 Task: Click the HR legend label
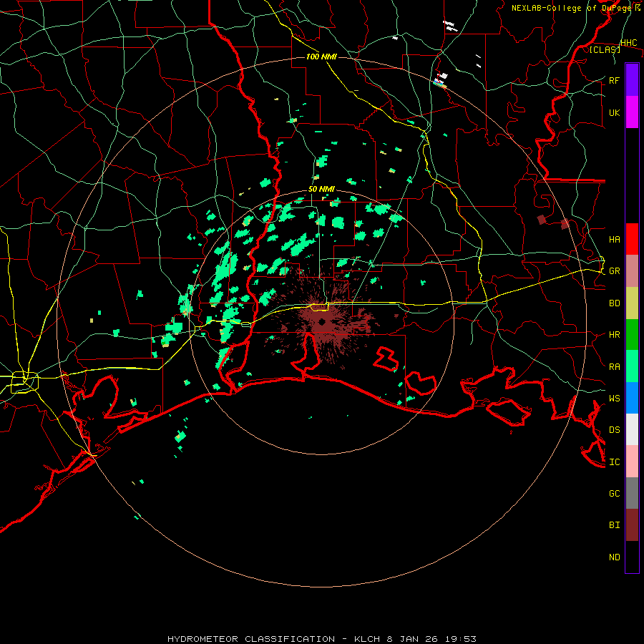point(614,335)
